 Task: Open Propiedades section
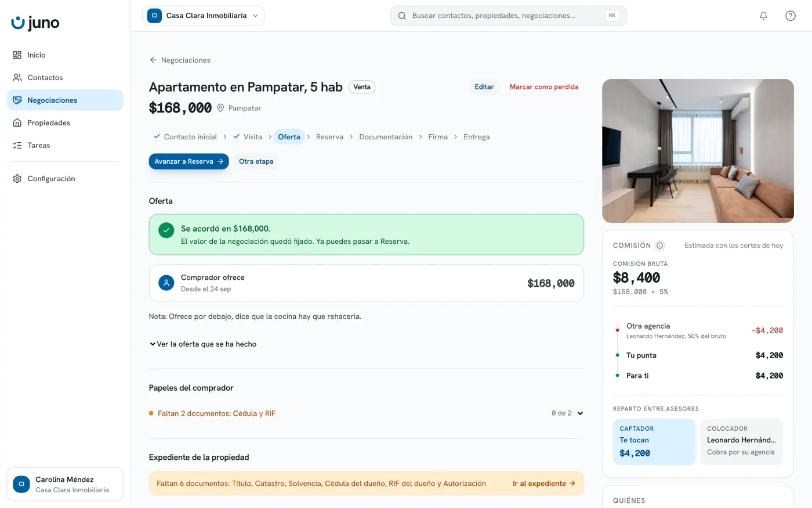point(65,123)
